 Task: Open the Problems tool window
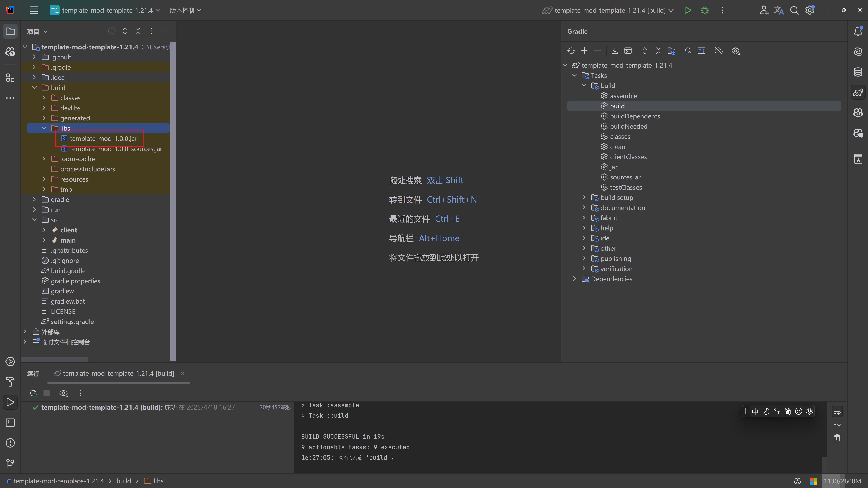(10, 443)
